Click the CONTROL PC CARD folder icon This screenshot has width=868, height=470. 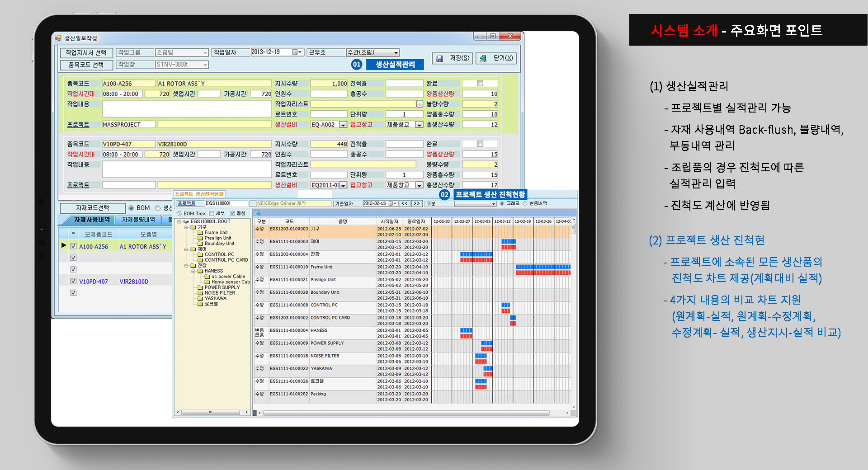point(200,260)
